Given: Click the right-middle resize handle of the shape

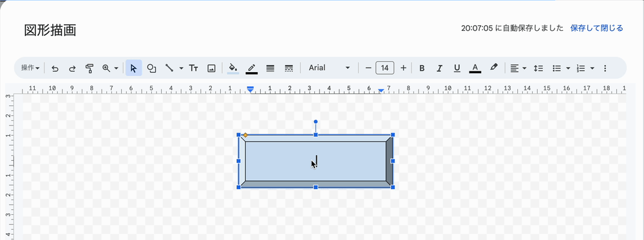Looking at the screenshot, I should tap(393, 161).
